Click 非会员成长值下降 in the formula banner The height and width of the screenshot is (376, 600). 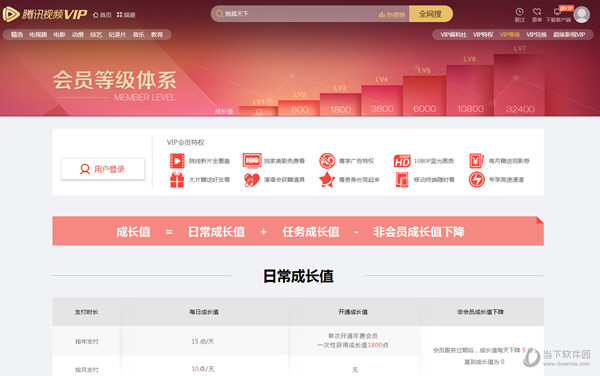[x=419, y=232]
